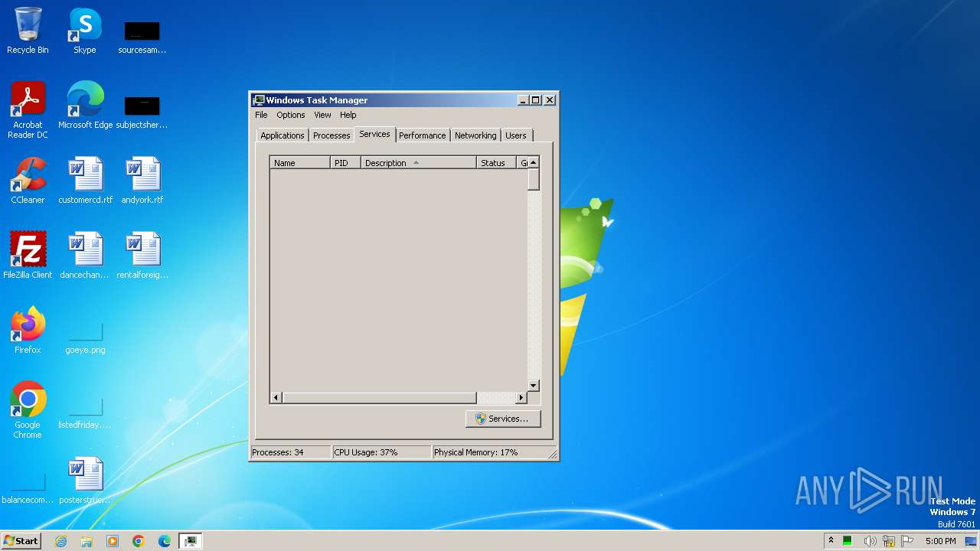The image size is (980, 551).
Task: Open Windows Media Player taskbar icon
Action: 113,541
